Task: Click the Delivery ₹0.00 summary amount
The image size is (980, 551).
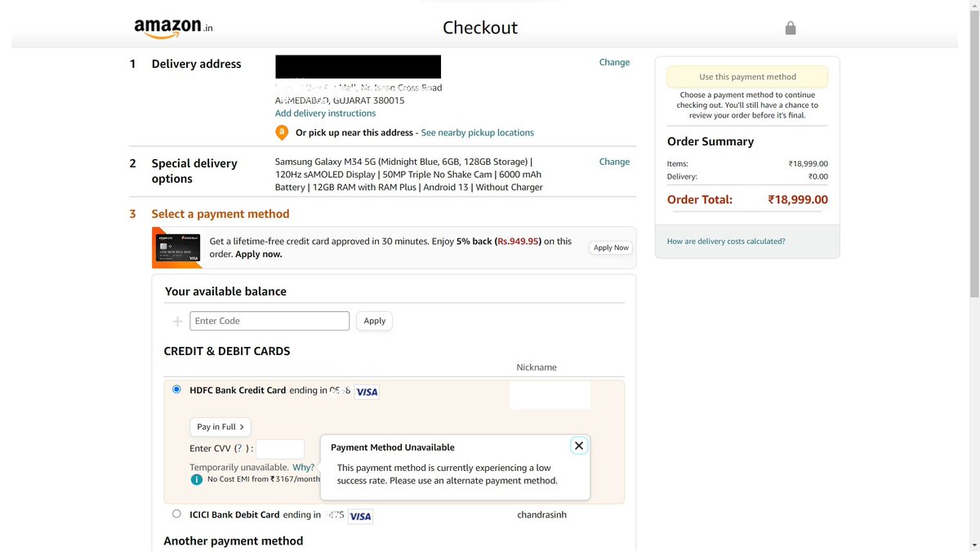Action: click(x=818, y=176)
